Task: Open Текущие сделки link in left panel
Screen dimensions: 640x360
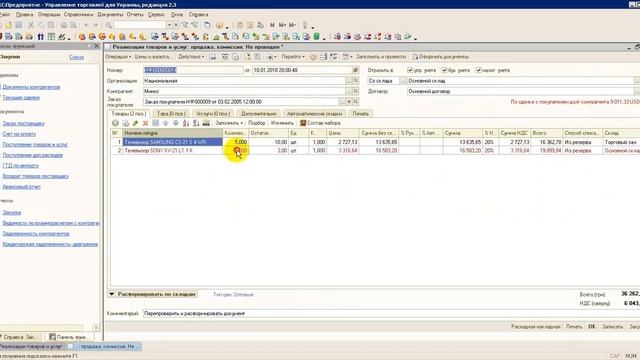Action: click(21, 98)
